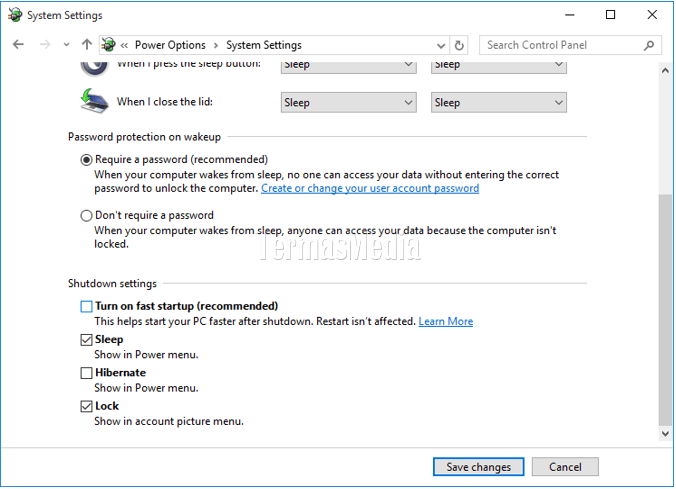This screenshot has height=489, width=676.
Task: Click the vertical scrollbar thumb
Action: point(665,310)
